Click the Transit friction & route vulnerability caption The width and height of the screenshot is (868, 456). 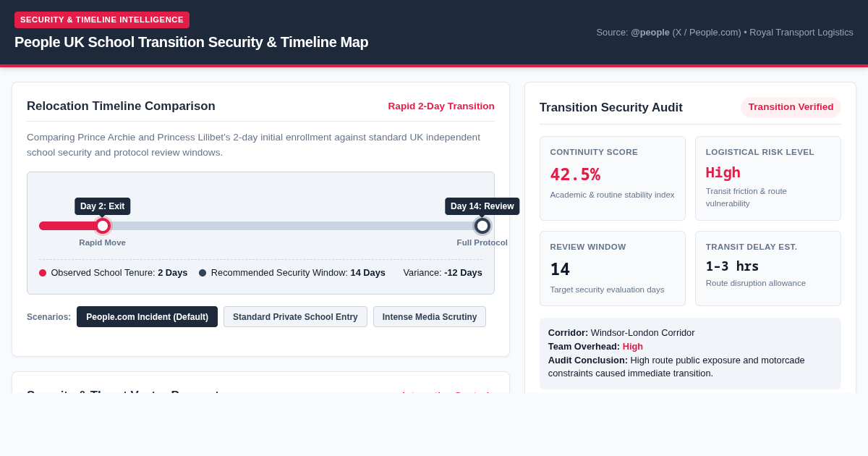coord(746,197)
